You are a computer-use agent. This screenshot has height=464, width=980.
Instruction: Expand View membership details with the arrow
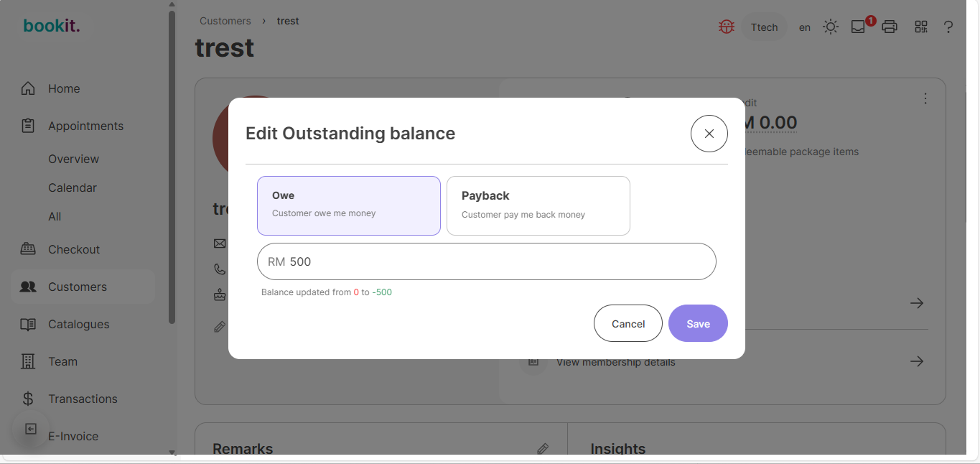coord(917,361)
